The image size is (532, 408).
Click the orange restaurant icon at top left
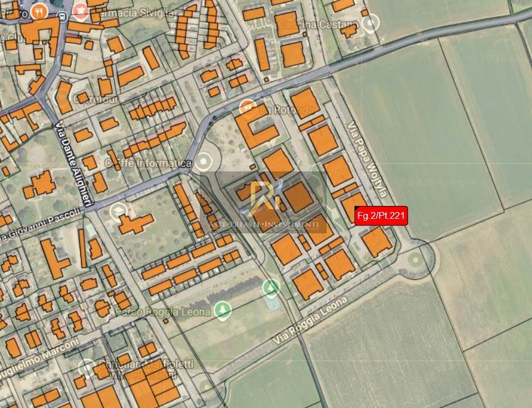click(x=39, y=12)
